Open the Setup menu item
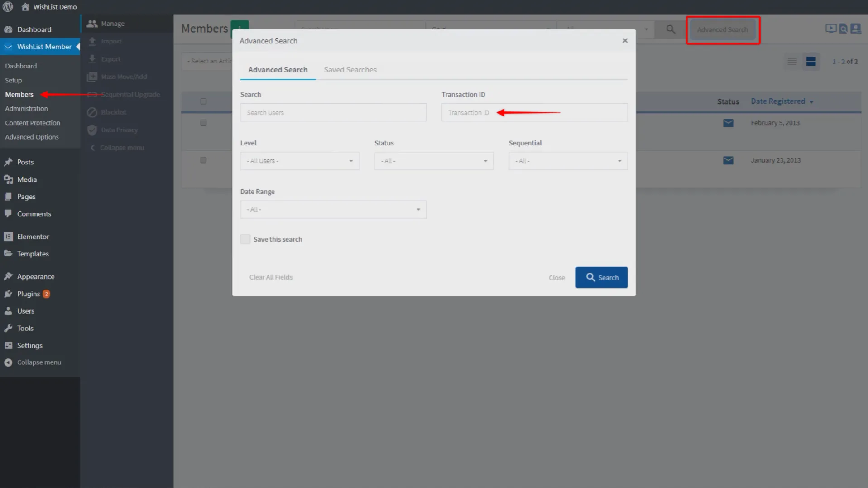 click(14, 80)
